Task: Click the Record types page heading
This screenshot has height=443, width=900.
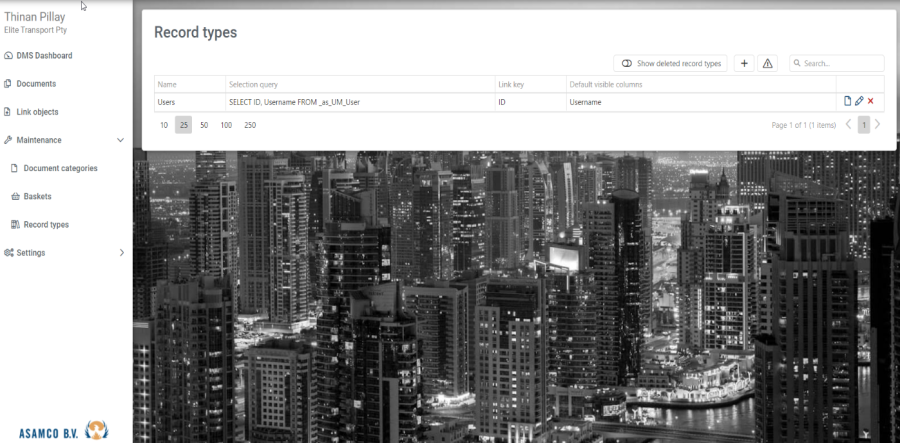Action: pyautogui.click(x=196, y=33)
